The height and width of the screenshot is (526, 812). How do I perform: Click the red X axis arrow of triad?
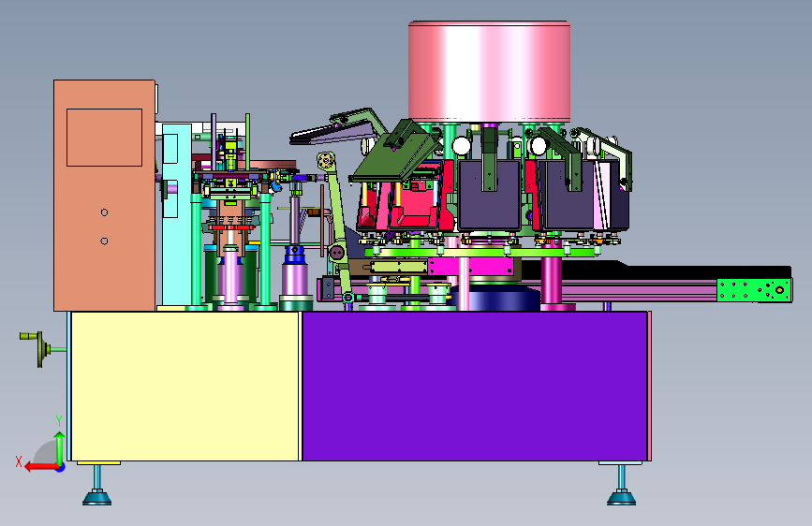(x=42, y=467)
